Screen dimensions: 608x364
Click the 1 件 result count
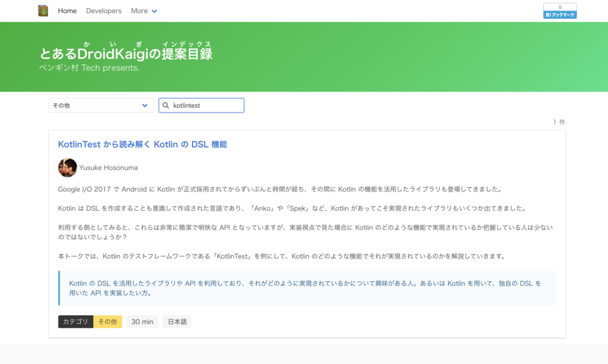[559, 122]
